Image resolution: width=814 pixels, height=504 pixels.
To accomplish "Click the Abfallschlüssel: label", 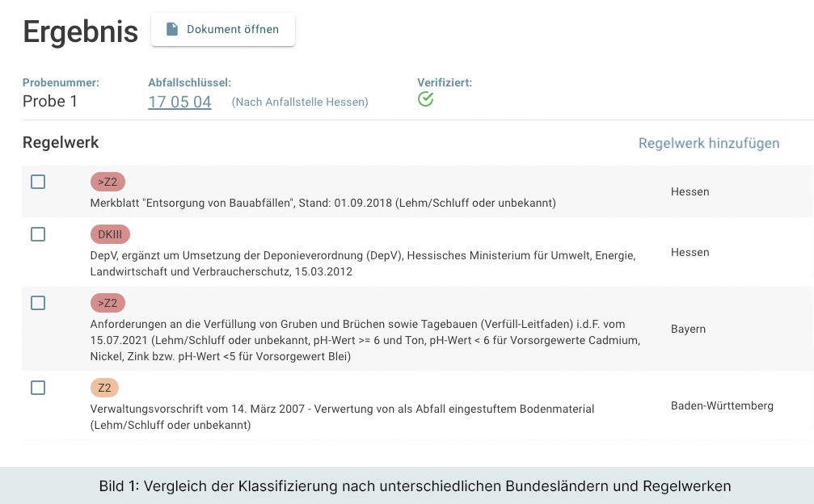I will pos(189,82).
